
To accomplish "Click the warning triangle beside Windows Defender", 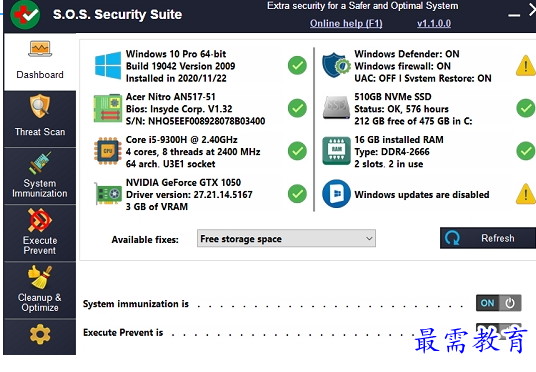I will click(525, 66).
